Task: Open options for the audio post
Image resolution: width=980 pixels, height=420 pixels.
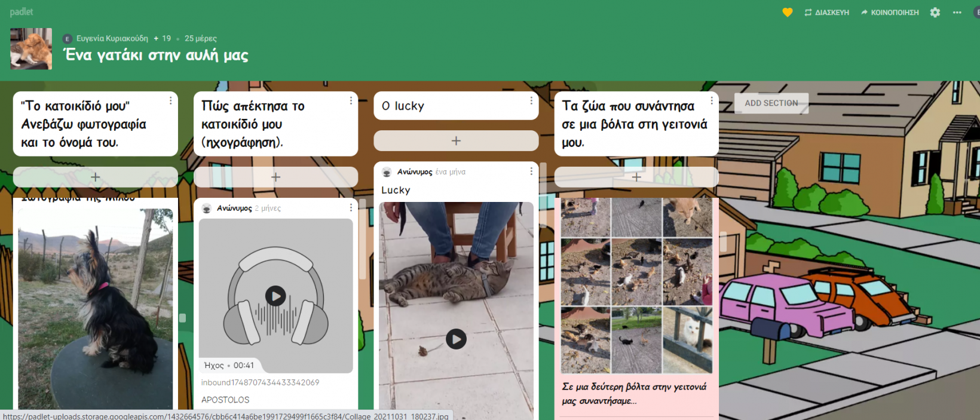Action: pos(351,207)
